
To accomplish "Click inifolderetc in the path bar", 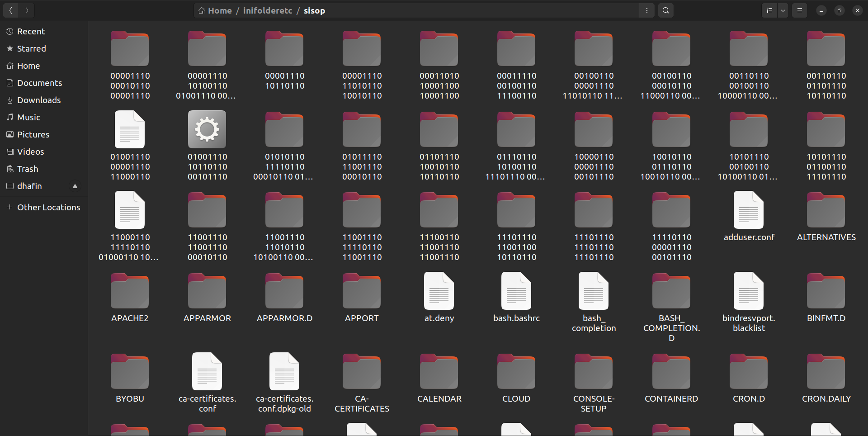I will tap(268, 10).
